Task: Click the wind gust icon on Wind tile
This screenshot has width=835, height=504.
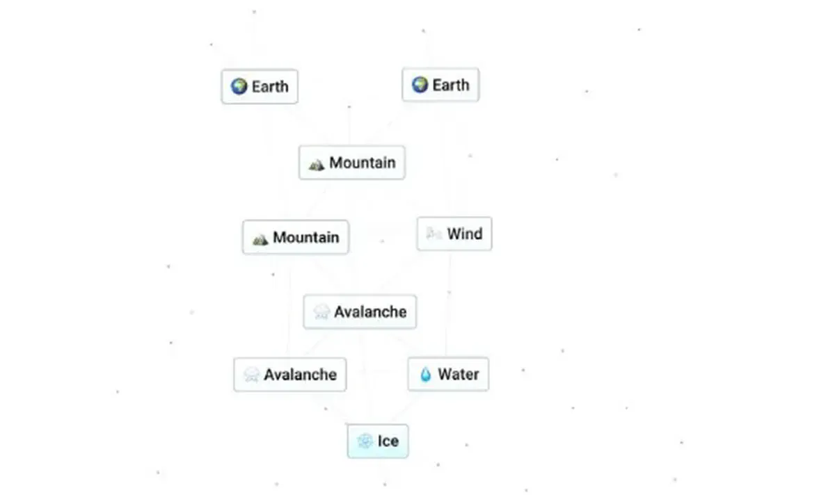Action: click(434, 234)
